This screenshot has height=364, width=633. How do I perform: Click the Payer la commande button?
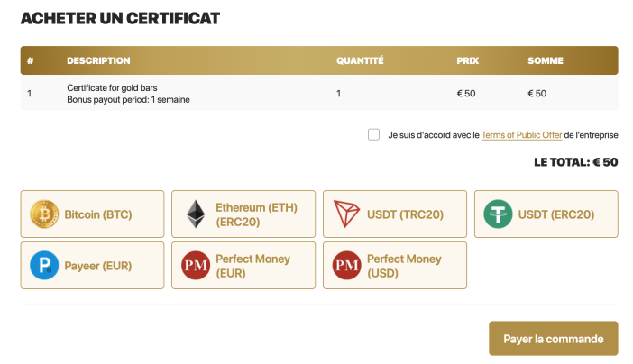coord(554,338)
